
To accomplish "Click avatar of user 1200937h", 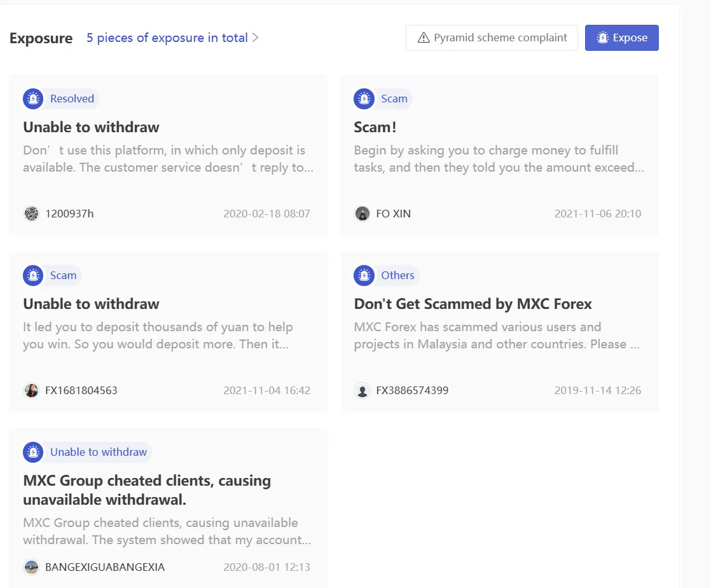I will 31,214.
